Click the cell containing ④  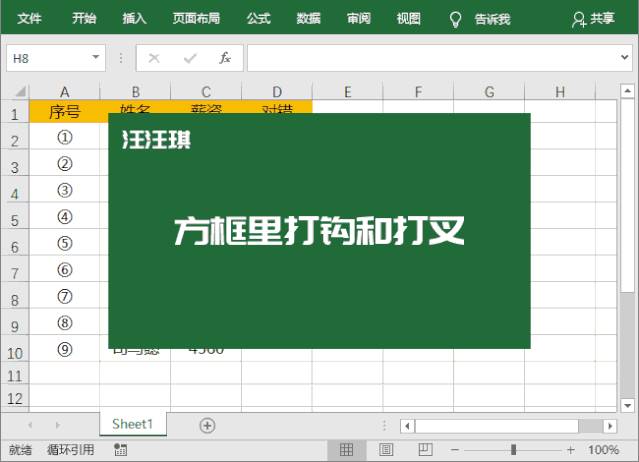click(x=64, y=217)
